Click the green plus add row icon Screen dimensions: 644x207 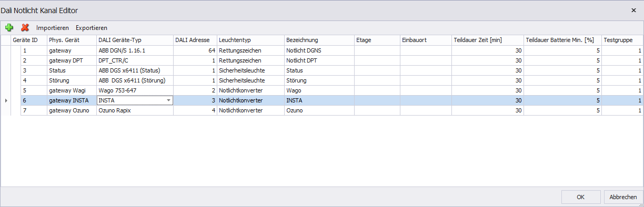point(9,27)
